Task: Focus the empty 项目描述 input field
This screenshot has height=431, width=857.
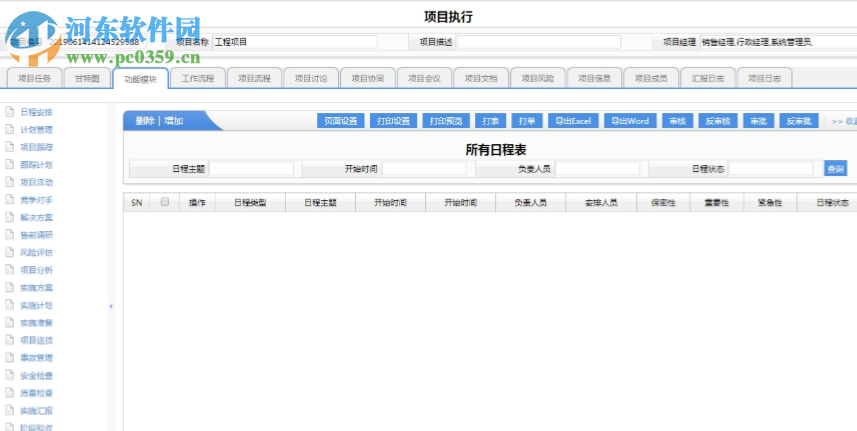Action: point(538,42)
